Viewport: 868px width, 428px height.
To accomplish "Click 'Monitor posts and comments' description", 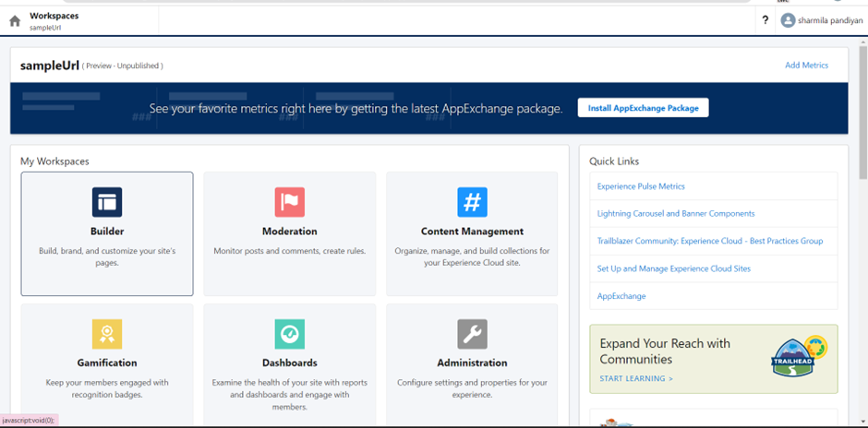I will [290, 251].
